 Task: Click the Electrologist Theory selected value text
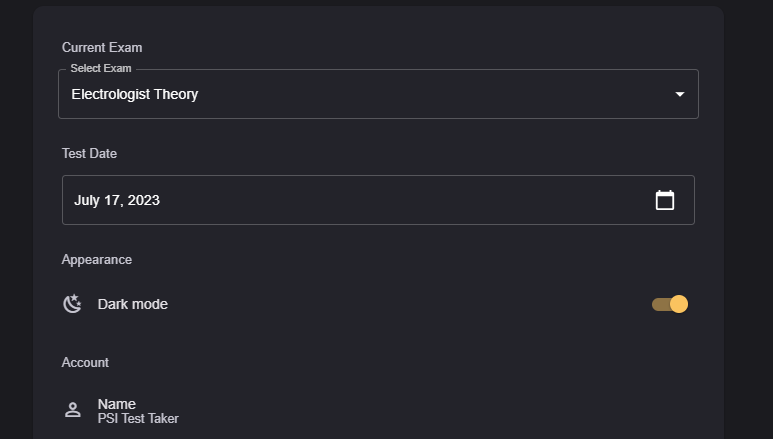click(135, 94)
